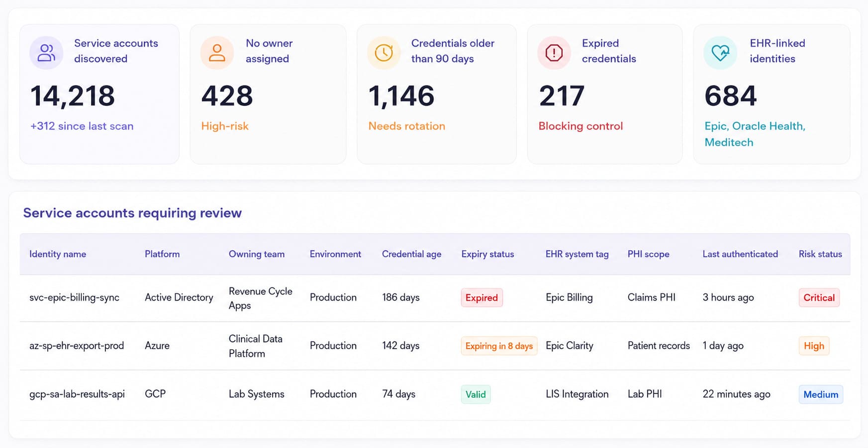
Task: Click the red Expired status badge
Action: click(482, 298)
